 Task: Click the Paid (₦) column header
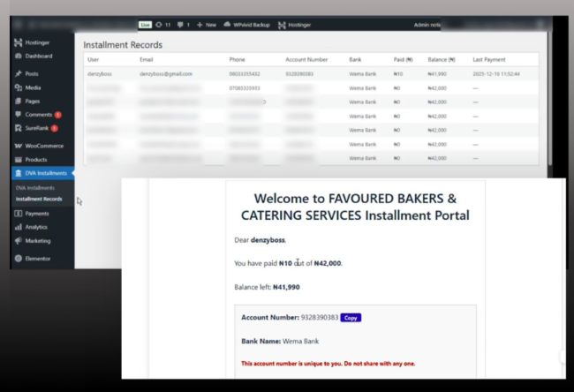pyautogui.click(x=403, y=60)
